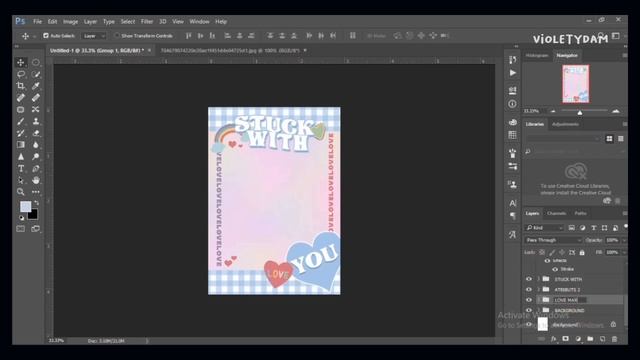Image resolution: width=640 pixels, height=360 pixels.
Task: Select the Move tool
Action: point(20,62)
